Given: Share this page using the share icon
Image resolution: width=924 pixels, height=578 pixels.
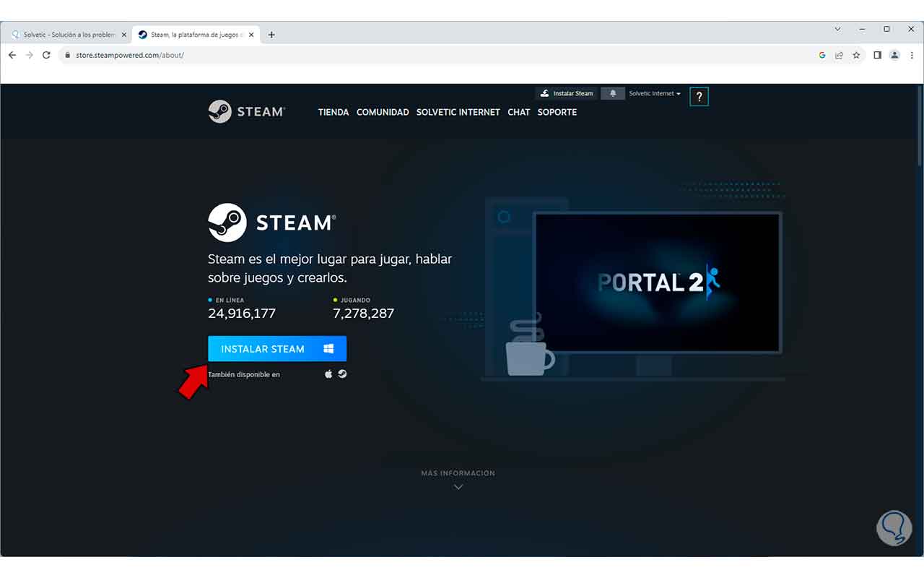Looking at the screenshot, I should pos(840,55).
